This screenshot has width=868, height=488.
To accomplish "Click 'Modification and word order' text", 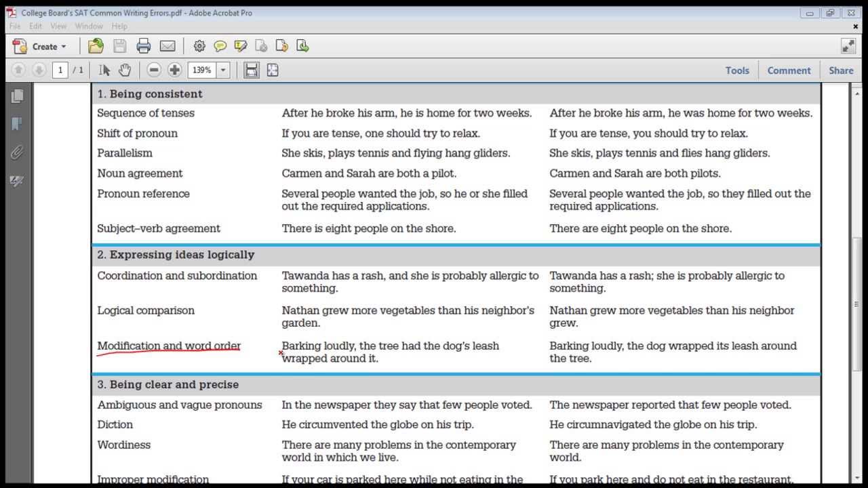I will 169,346.
